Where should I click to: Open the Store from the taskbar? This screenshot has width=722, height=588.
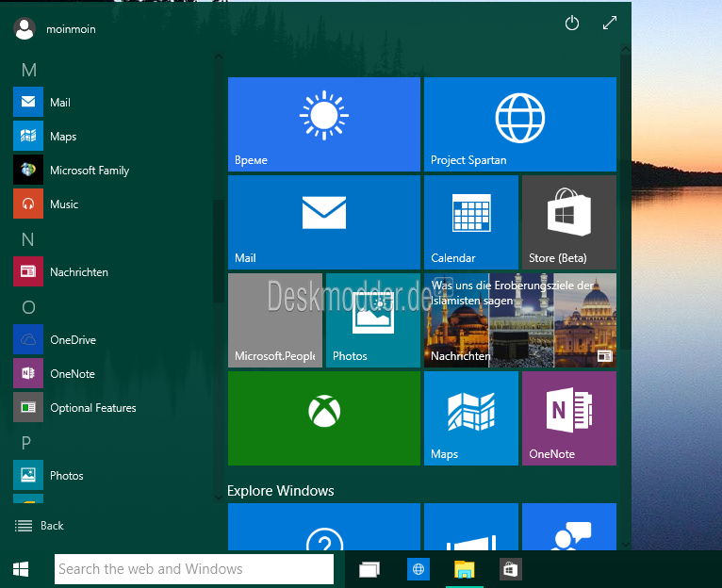click(510, 569)
